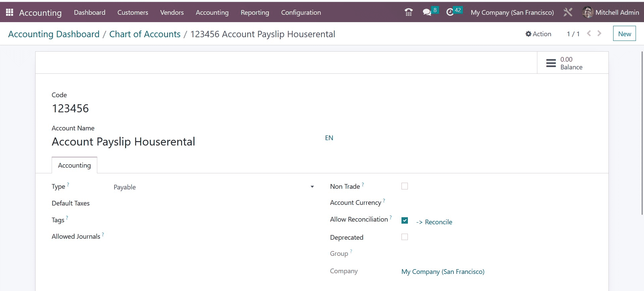Screen dimensions: 644x291
Task: Open the debug tools wrench icon
Action: (568, 12)
